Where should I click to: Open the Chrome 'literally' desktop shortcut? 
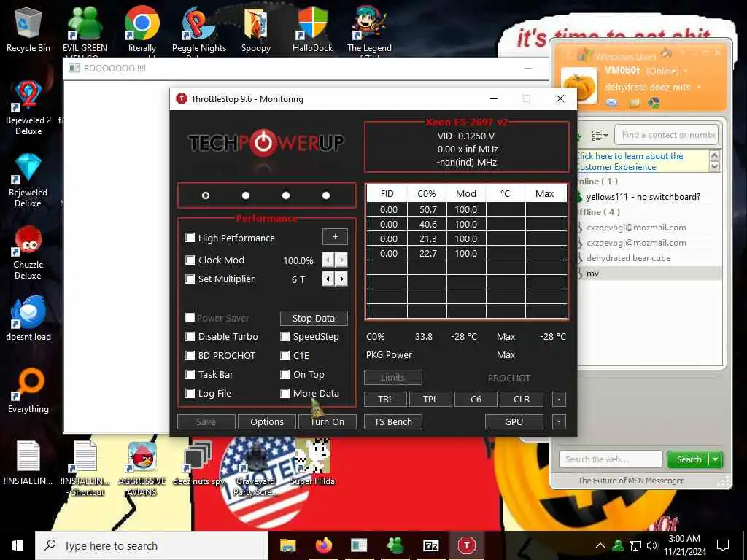pyautogui.click(x=142, y=29)
